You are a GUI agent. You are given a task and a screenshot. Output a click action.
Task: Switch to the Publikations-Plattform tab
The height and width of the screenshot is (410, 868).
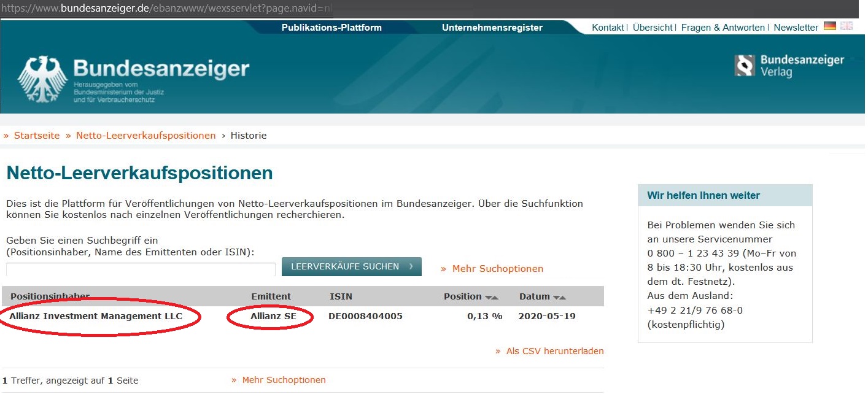point(331,27)
